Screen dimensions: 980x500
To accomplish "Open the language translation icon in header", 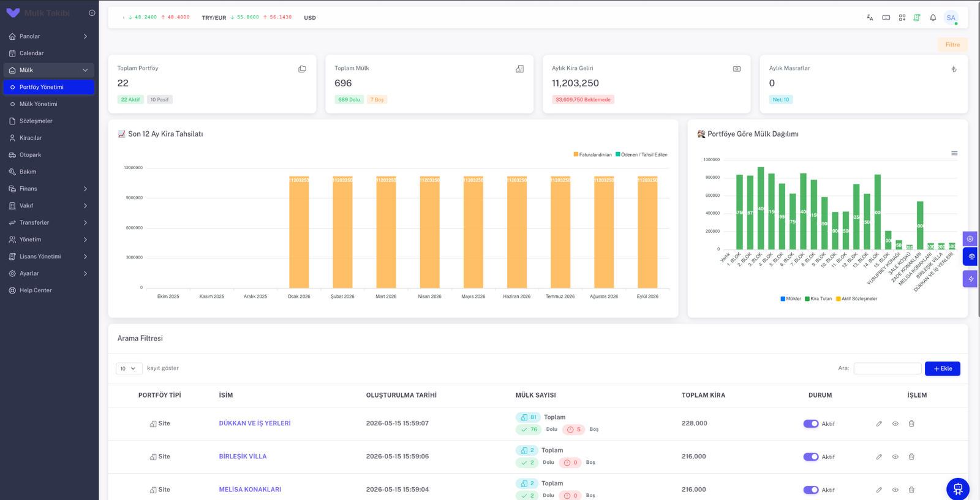I will click(870, 18).
